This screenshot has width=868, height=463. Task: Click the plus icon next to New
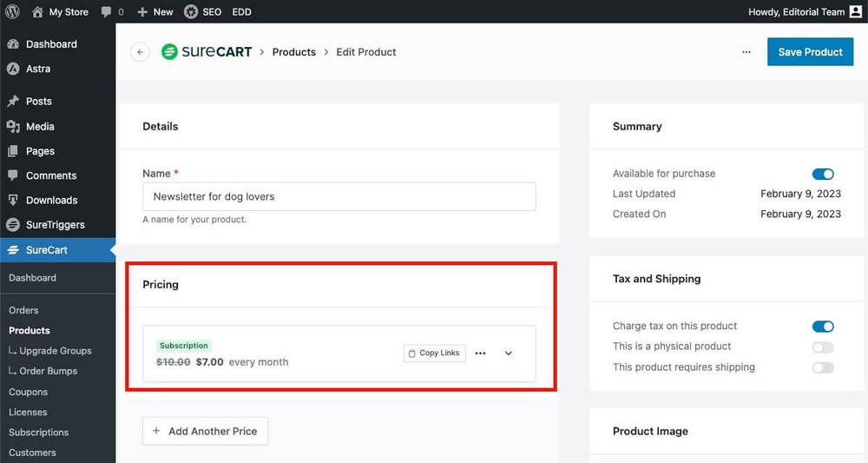[142, 11]
